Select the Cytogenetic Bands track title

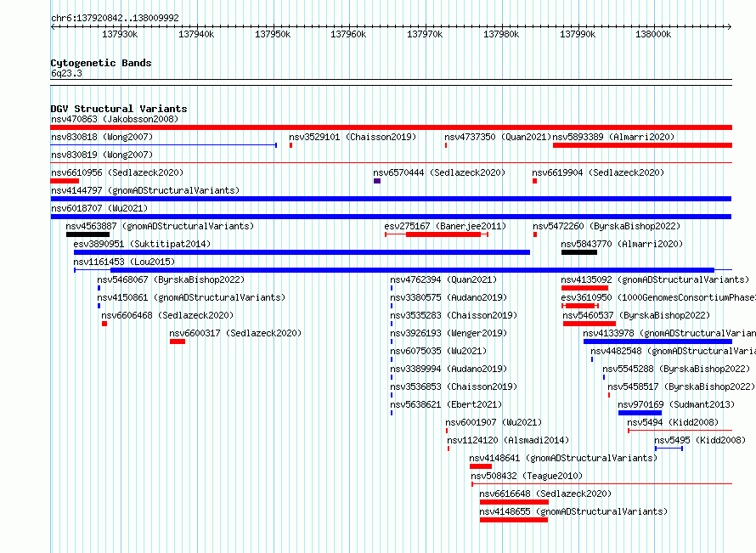pos(101,63)
